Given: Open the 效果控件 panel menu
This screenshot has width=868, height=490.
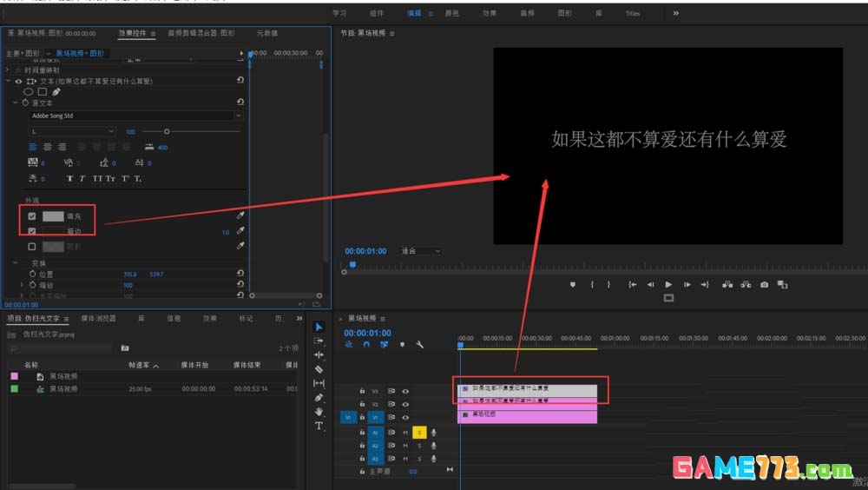Looking at the screenshot, I should tap(153, 33).
